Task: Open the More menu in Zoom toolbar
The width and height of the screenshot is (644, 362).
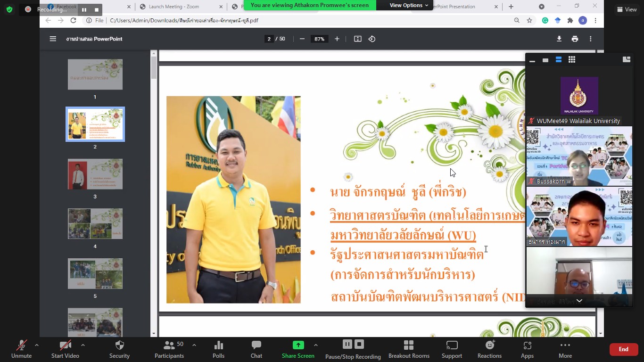Action: click(565, 349)
